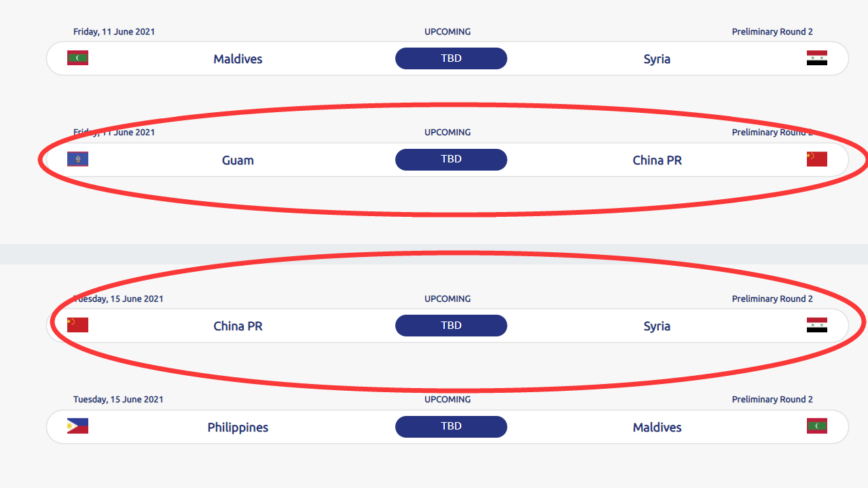
Task: Click the Philippines flag icon
Action: (77, 426)
